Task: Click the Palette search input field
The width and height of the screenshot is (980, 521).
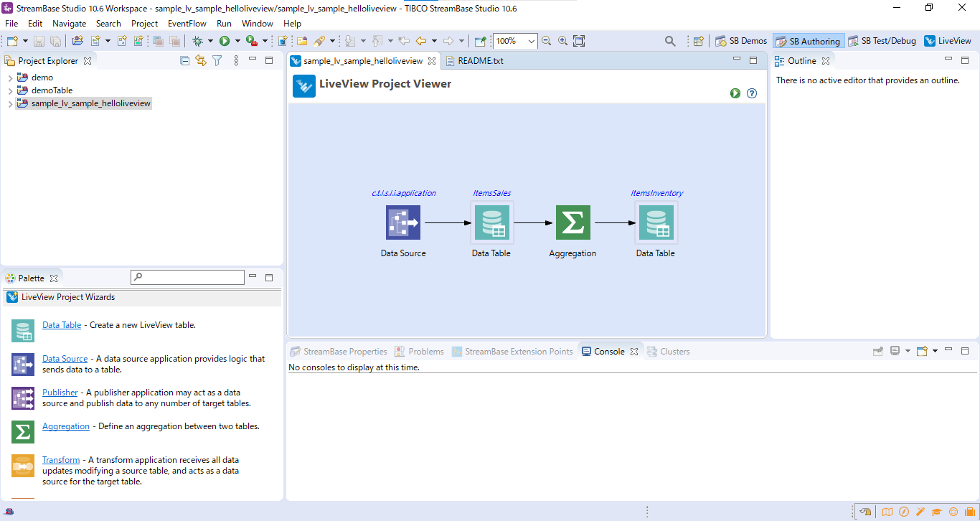Action: point(187,277)
